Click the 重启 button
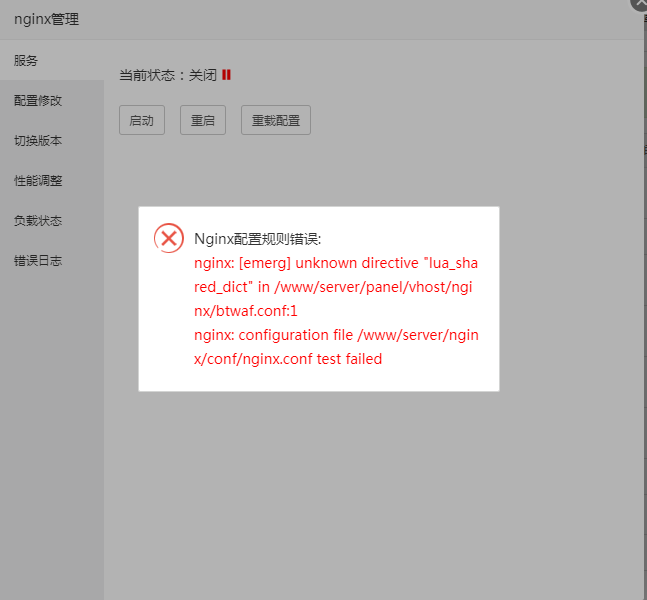 (x=203, y=120)
